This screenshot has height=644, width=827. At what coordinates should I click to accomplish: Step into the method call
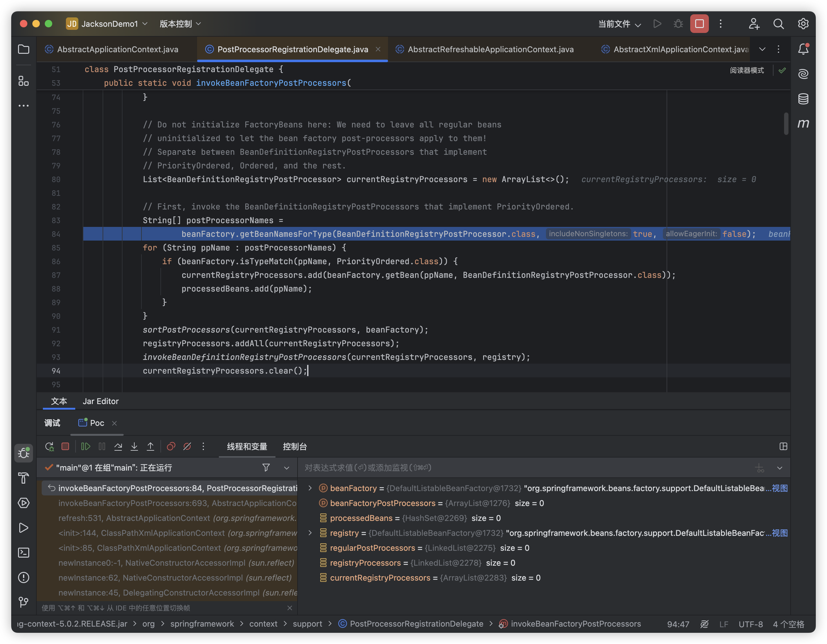click(x=134, y=447)
